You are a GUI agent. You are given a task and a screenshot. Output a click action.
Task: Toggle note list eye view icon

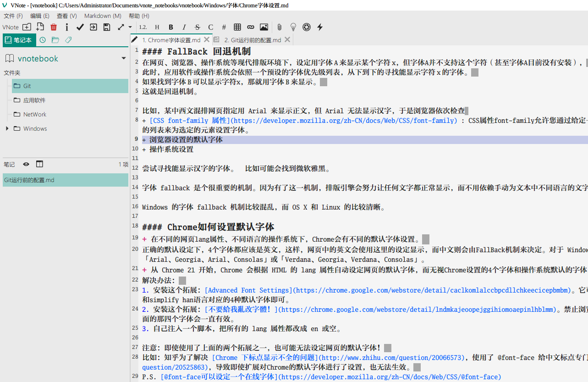(26, 164)
